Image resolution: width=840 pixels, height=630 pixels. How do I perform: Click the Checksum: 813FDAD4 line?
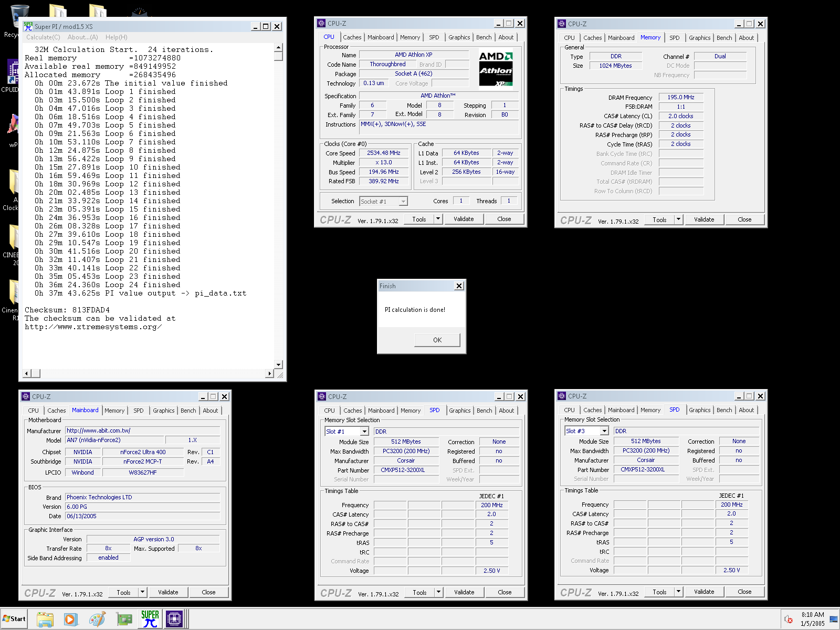click(67, 310)
